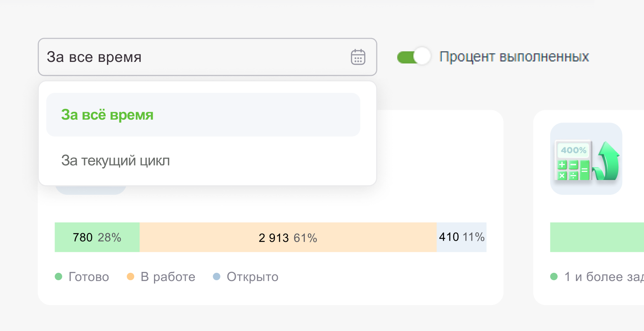
Task: Select За всё время option
Action: 203,115
